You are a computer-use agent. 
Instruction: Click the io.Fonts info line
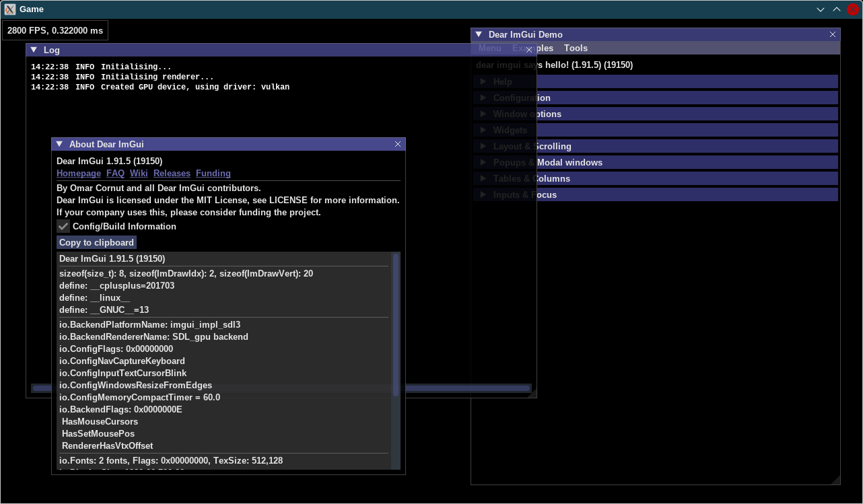171,461
